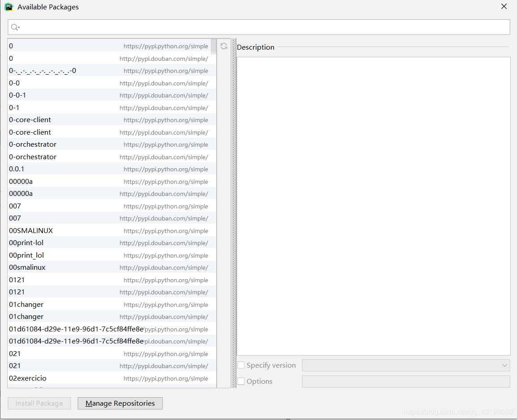Select the 0.0.1 package
This screenshot has height=420, width=517.
coord(112,169)
